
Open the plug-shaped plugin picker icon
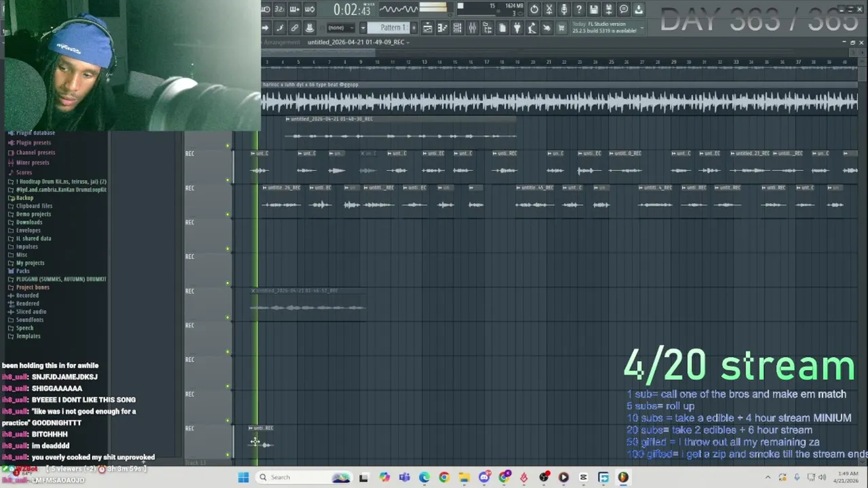[517, 28]
